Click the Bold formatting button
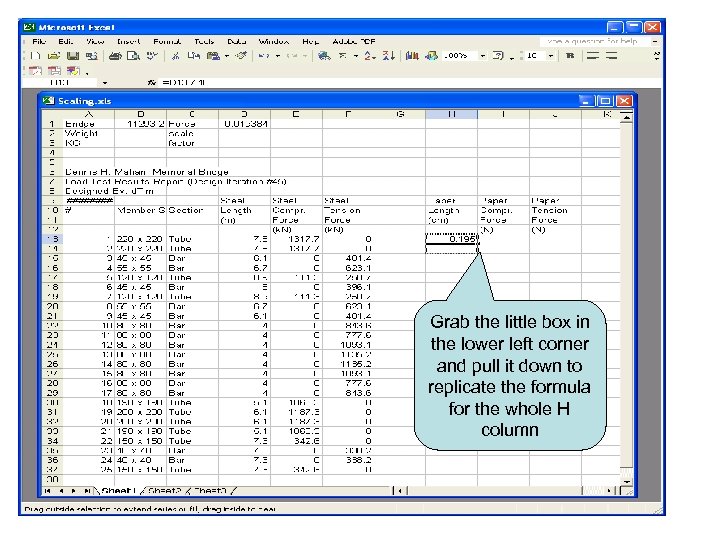The height and width of the screenshot is (540, 720). coord(570,56)
